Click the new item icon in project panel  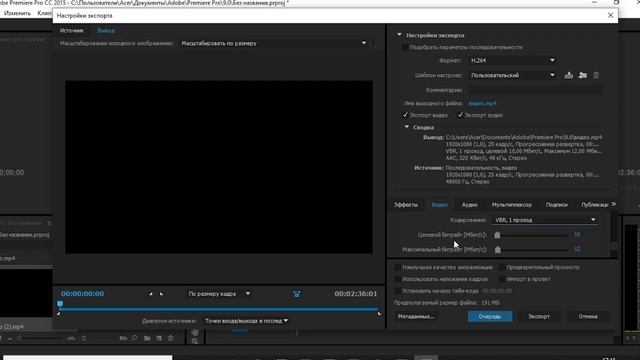pos(159,338)
